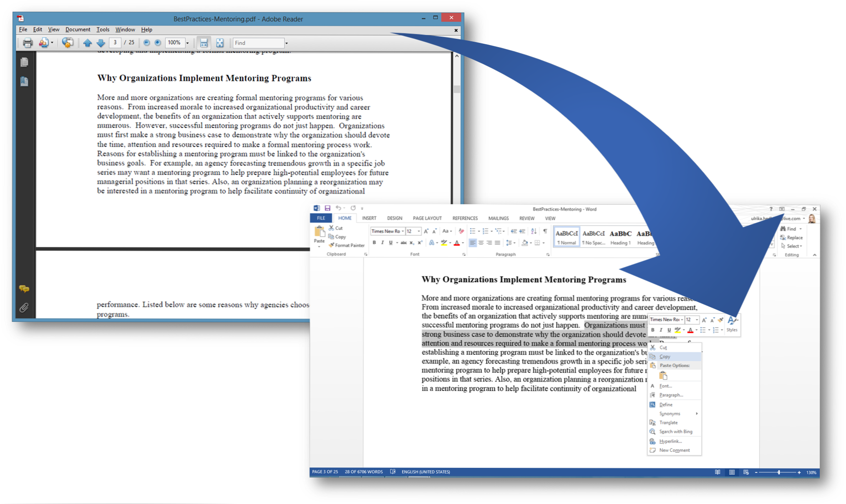
Task: Click Center alignment in Word ribbon
Action: [x=481, y=243]
